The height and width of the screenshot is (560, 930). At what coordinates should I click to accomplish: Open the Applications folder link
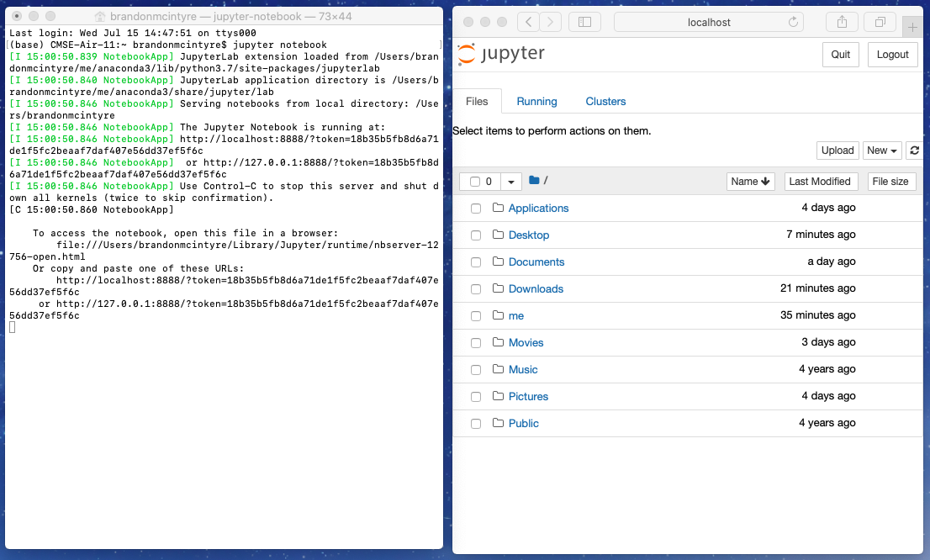tap(538, 209)
